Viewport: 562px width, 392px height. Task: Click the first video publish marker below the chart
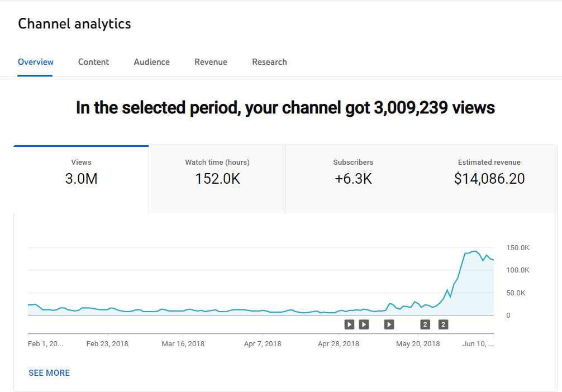click(x=349, y=324)
